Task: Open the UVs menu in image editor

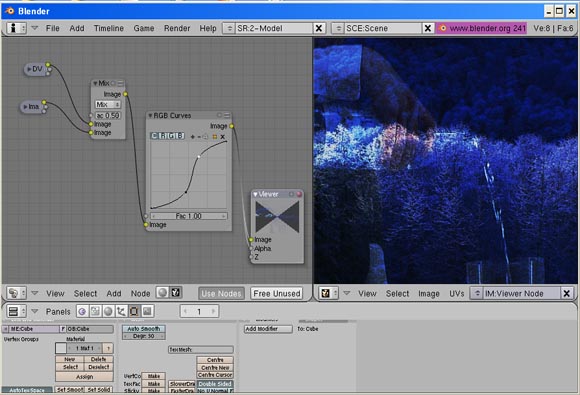Action: (456, 293)
